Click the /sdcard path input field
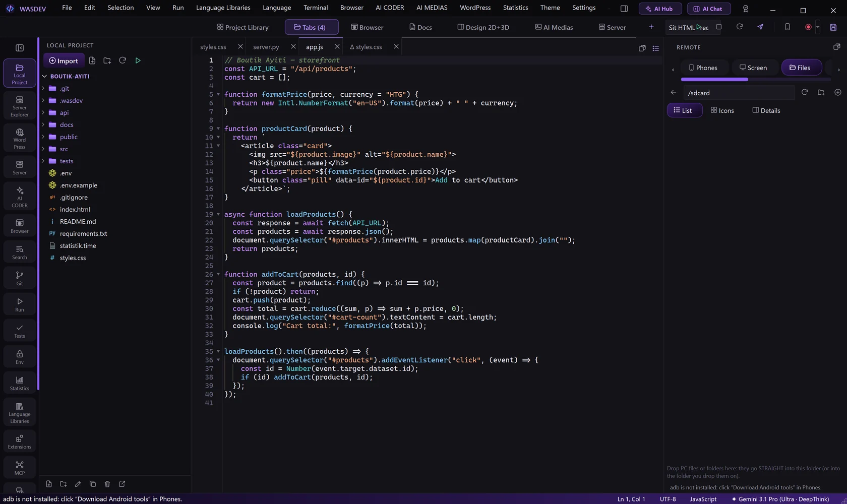This screenshot has height=504, width=847. pos(739,93)
